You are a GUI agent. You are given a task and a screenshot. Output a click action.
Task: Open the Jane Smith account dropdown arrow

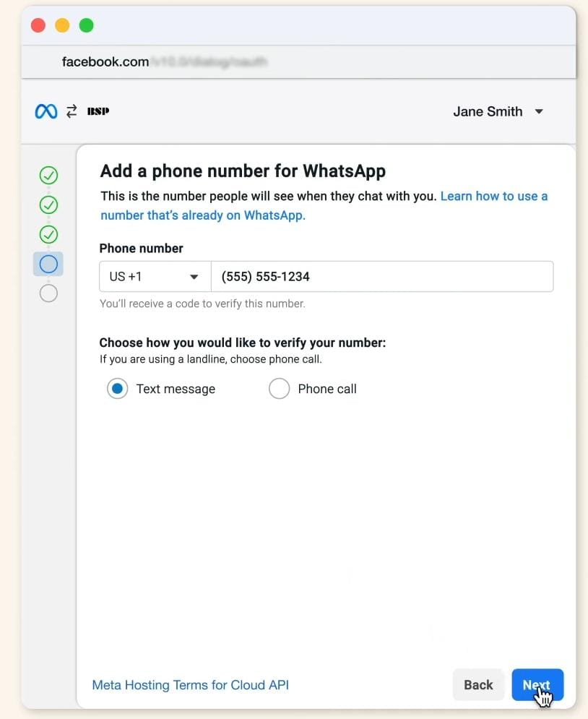point(539,111)
